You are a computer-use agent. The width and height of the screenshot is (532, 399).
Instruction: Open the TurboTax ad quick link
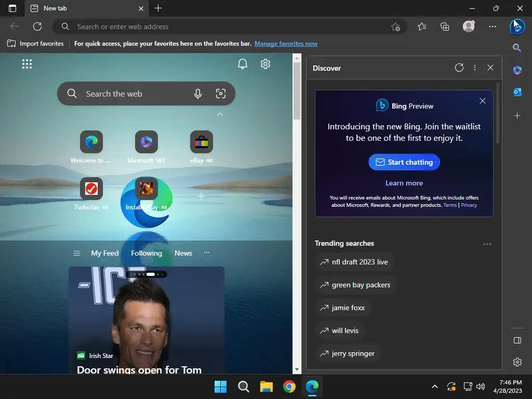pyautogui.click(x=91, y=194)
